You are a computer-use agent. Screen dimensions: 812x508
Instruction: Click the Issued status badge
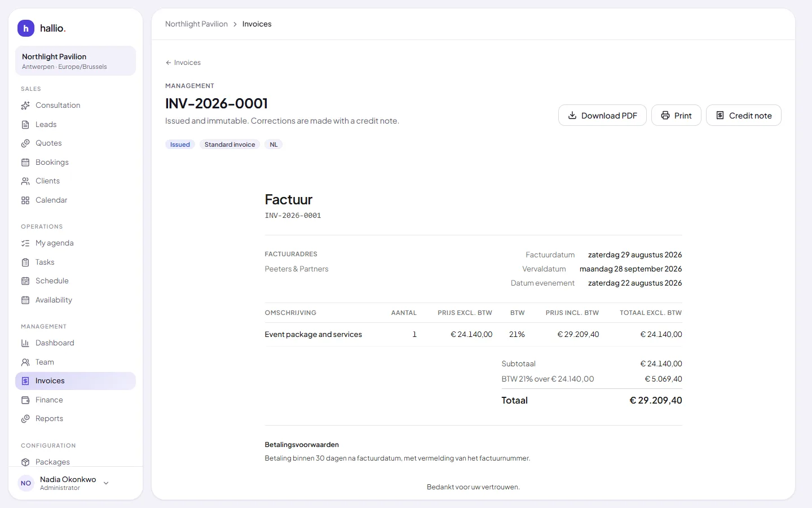(180, 144)
